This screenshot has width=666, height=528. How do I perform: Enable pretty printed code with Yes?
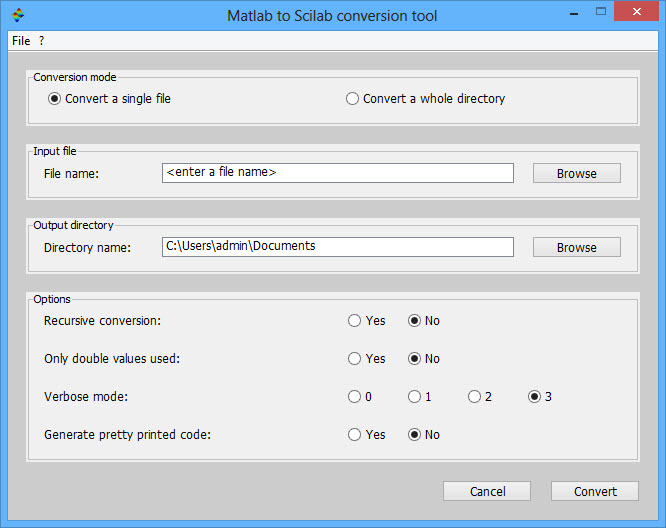coord(367,435)
